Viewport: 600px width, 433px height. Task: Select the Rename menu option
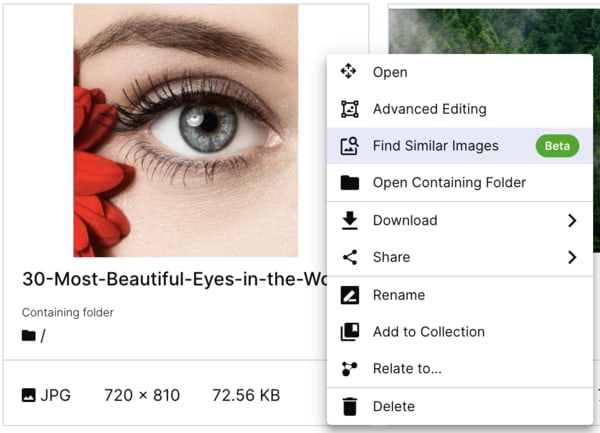460,295
